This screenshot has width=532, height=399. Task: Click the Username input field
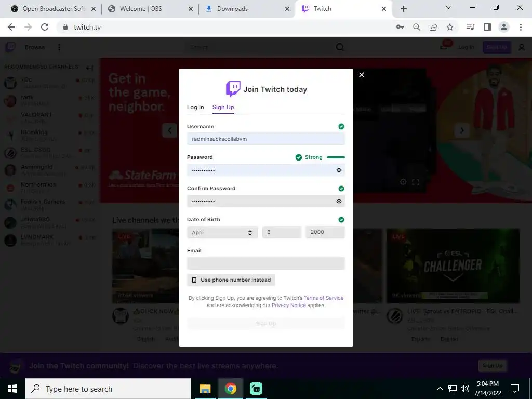(x=265, y=139)
